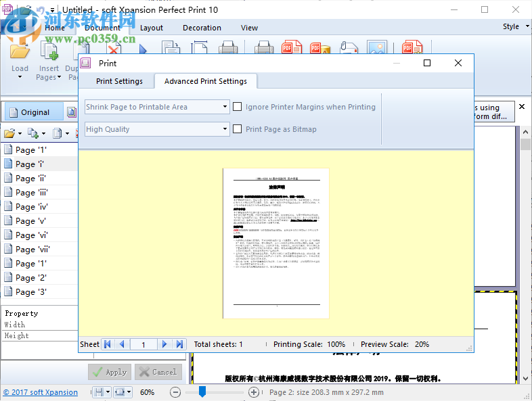
Task: Click the PDF with database cylinder icon
Action: 320,47
